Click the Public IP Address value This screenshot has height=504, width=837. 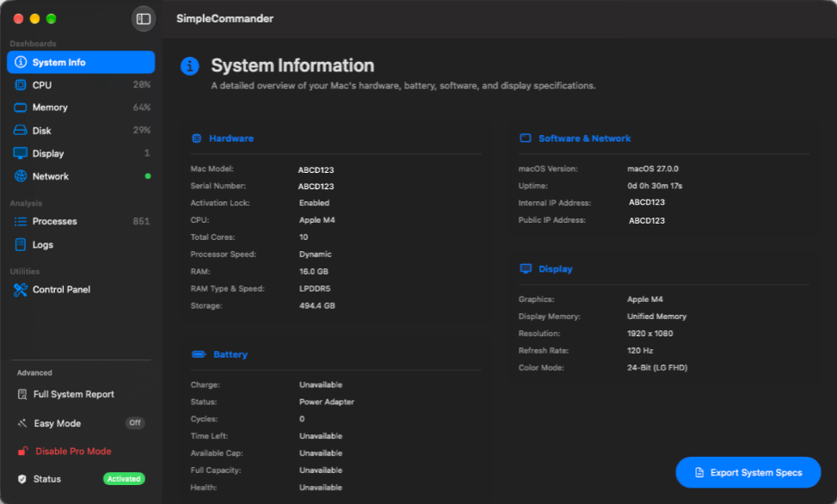[x=646, y=220]
